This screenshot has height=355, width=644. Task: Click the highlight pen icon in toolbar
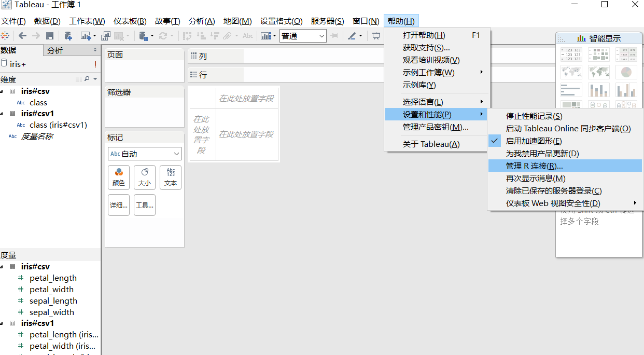coord(352,36)
